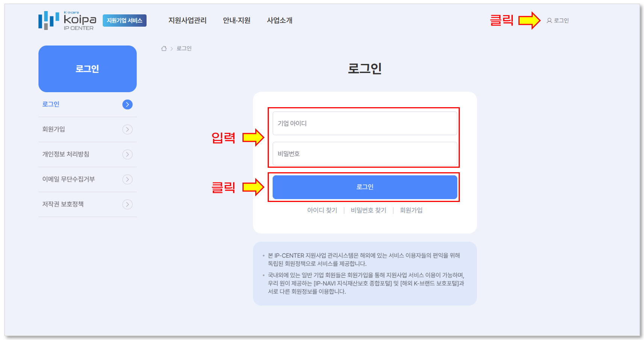644x340 pixels.
Task: Open the 사업소개 menu
Action: click(x=279, y=20)
